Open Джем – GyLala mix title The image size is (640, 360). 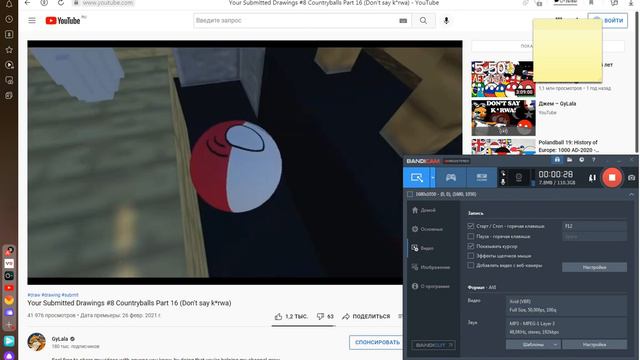557,104
